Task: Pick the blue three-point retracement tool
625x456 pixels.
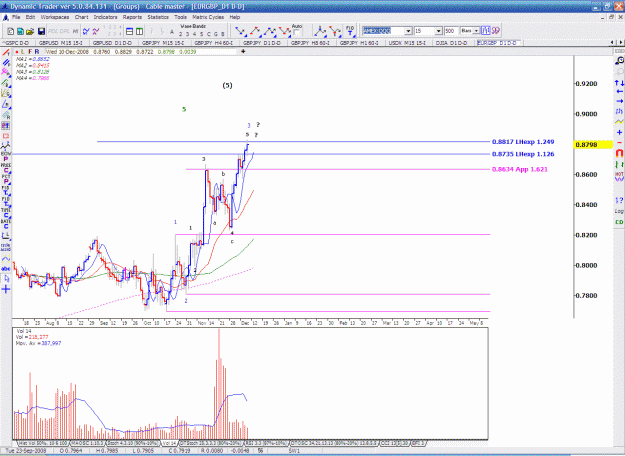Action: pos(320,31)
